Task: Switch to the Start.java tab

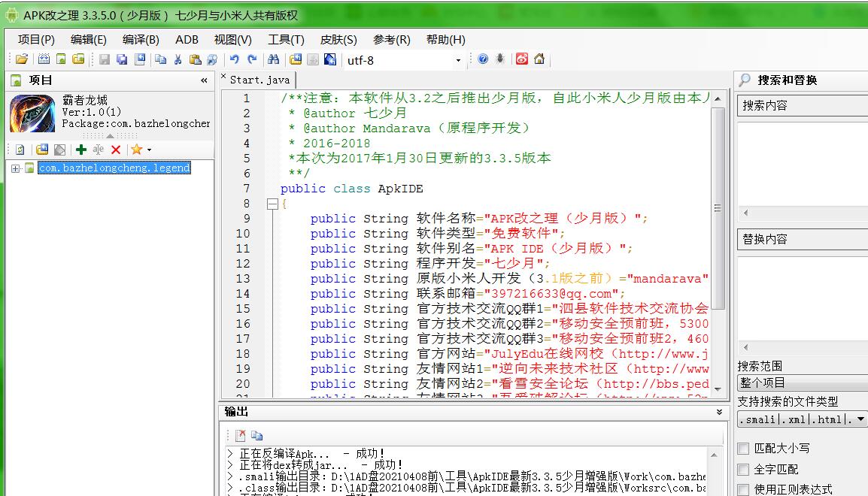Action: [257, 80]
